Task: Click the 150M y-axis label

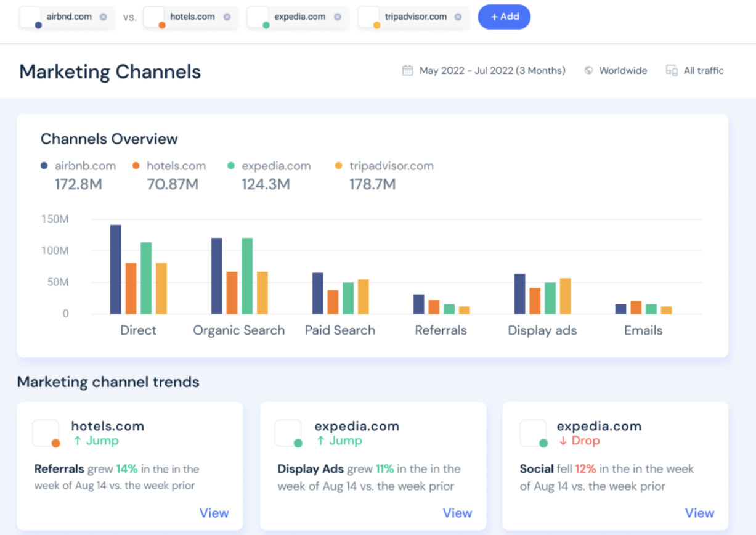Action: point(55,219)
